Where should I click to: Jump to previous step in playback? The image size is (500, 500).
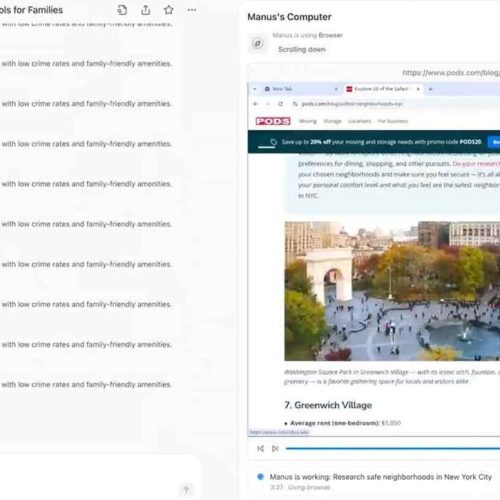260,449
